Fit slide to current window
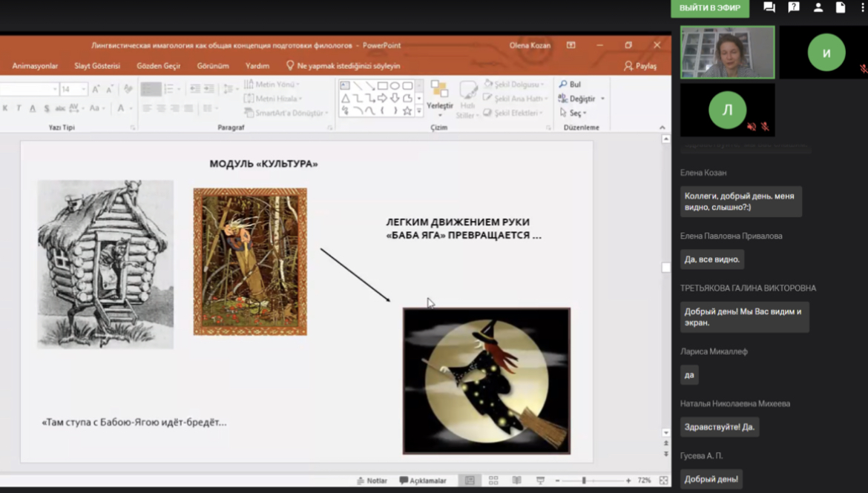 664,480
